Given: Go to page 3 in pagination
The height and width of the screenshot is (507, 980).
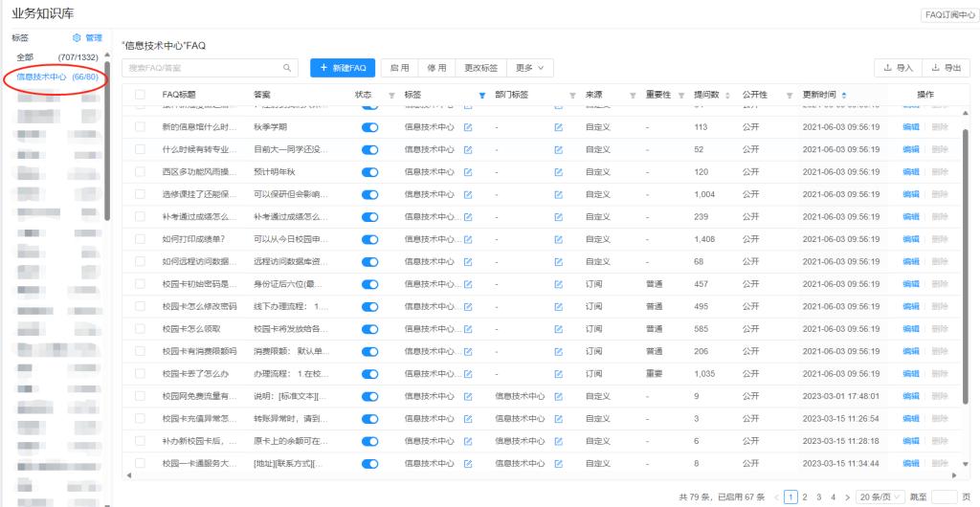Looking at the screenshot, I should click(820, 497).
